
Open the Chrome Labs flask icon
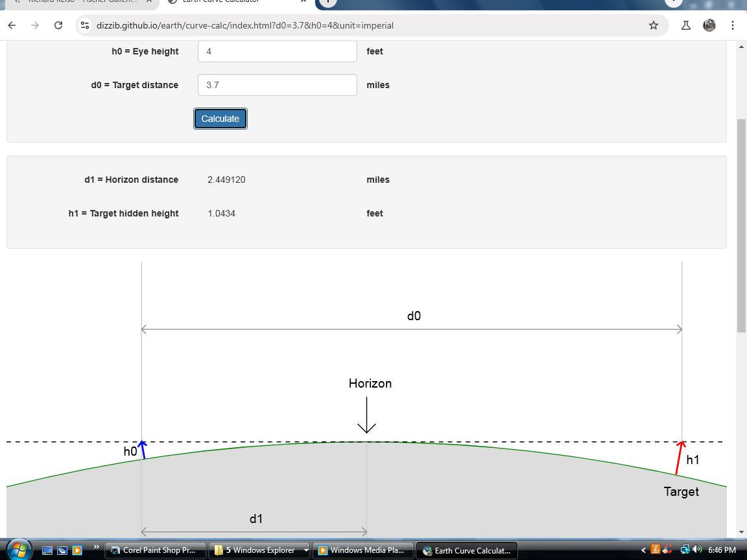pyautogui.click(x=685, y=25)
